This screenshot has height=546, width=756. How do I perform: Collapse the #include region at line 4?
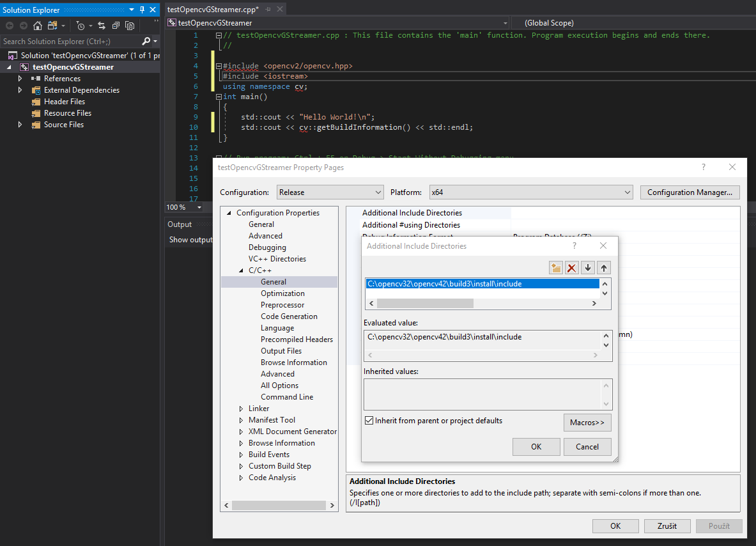click(219, 66)
